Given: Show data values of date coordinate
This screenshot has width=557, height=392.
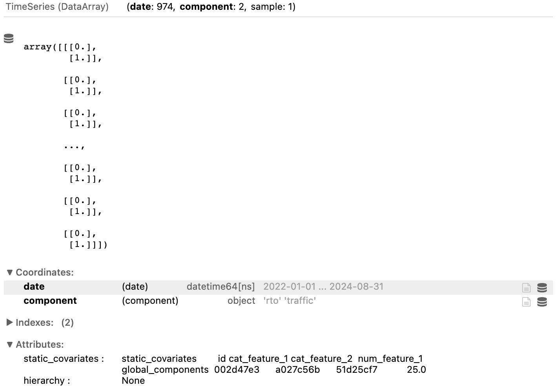Looking at the screenshot, I should tap(542, 288).
